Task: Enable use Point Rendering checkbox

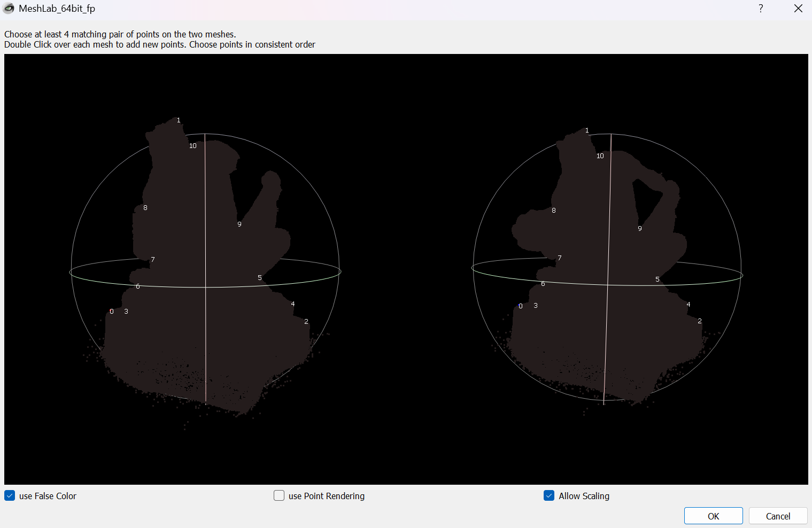Action: coord(279,495)
